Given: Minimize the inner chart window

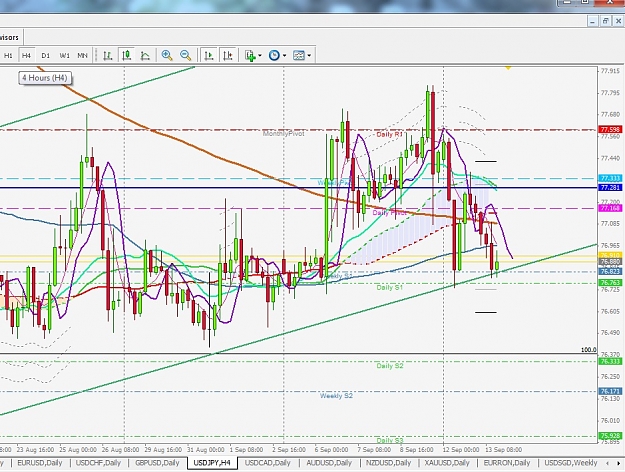Looking at the screenshot, I should (593, 21).
